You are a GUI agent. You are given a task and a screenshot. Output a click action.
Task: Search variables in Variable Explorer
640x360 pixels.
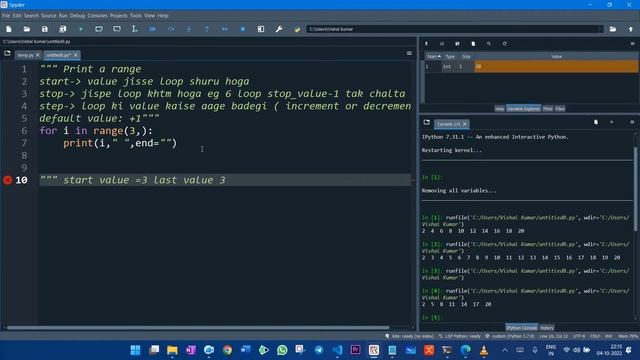[x=489, y=44]
